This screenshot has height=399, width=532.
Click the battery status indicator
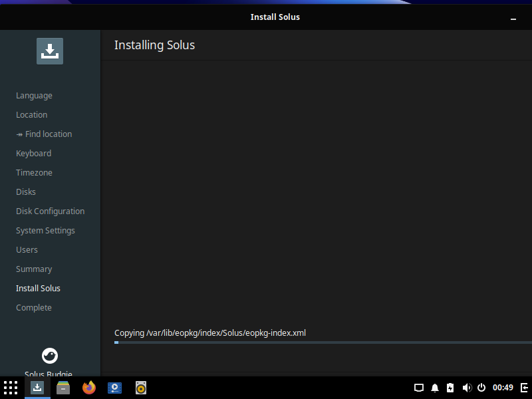pos(450,388)
